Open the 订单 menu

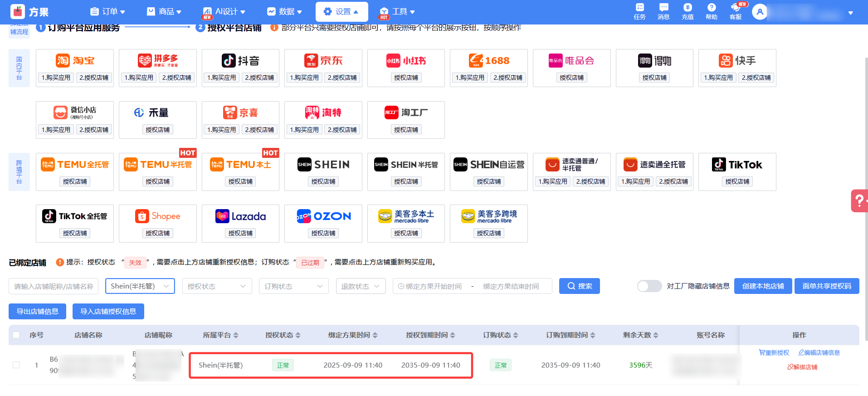coord(108,12)
